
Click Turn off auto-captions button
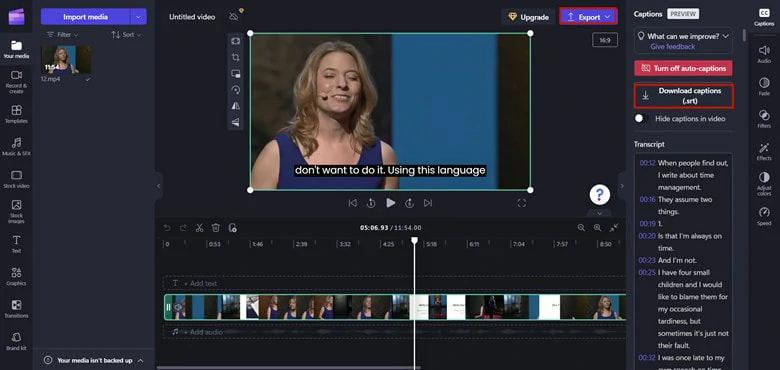pyautogui.click(x=683, y=68)
